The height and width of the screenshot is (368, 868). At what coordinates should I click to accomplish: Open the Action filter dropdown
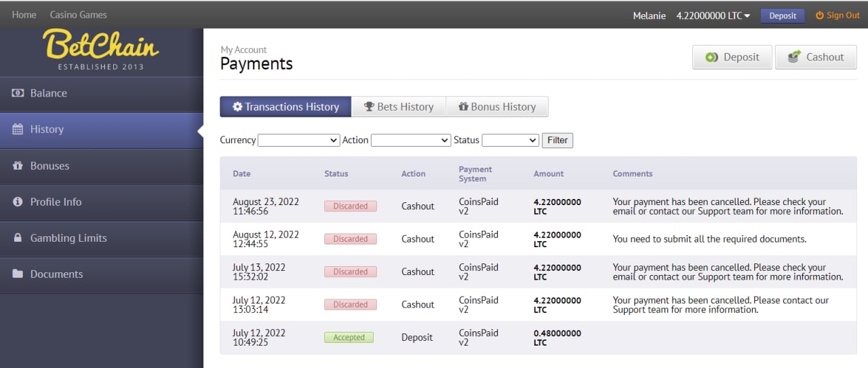[x=411, y=140]
